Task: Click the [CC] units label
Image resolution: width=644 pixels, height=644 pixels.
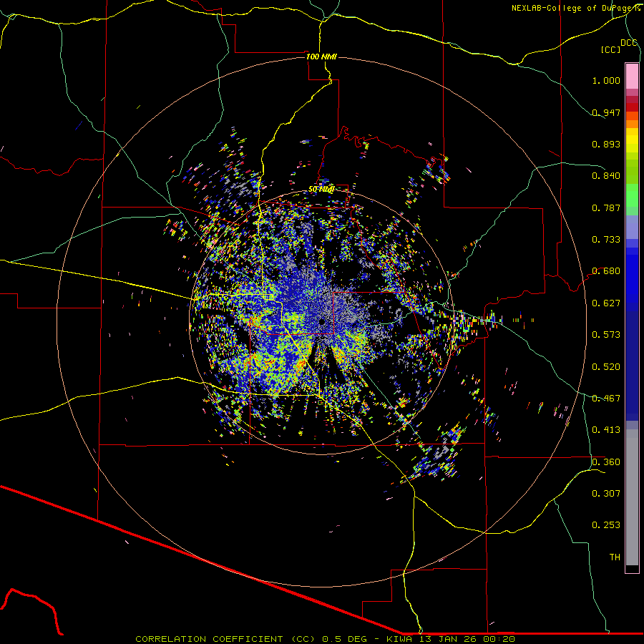Action: 610,49
